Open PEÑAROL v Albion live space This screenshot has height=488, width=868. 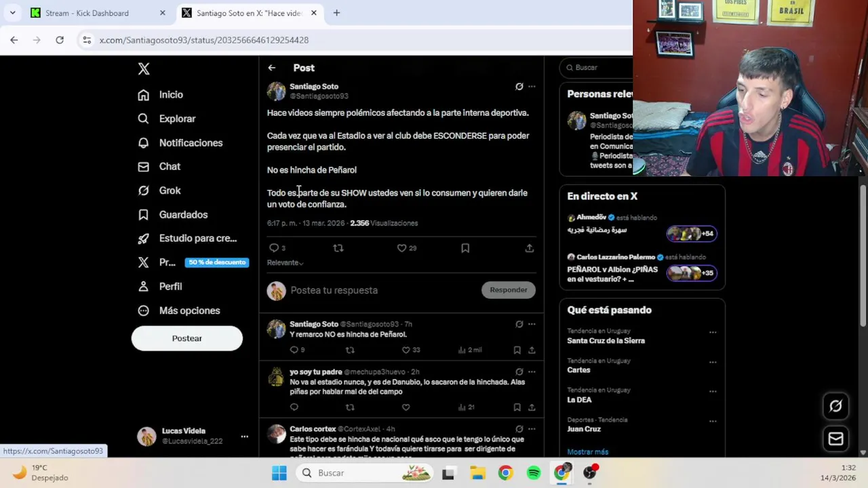tap(642, 269)
